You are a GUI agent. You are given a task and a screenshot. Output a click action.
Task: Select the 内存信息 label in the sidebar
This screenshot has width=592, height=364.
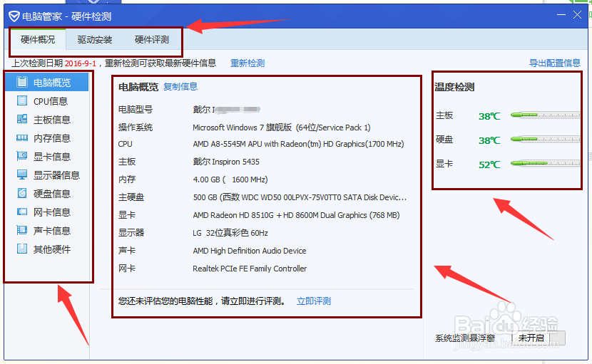pyautogui.click(x=52, y=138)
